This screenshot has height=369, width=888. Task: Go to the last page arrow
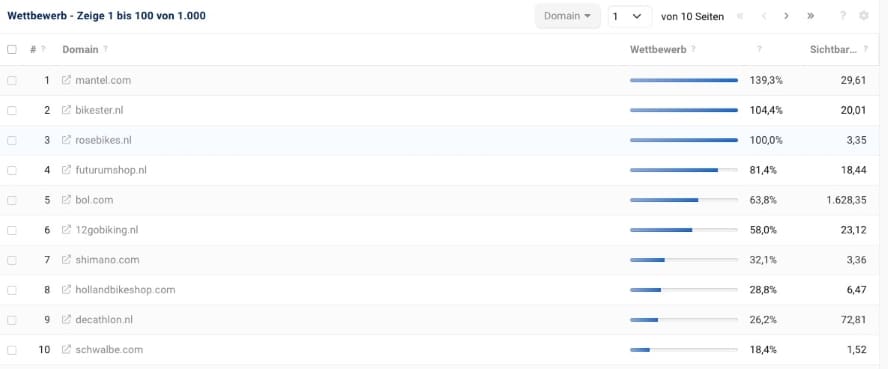[x=810, y=16]
